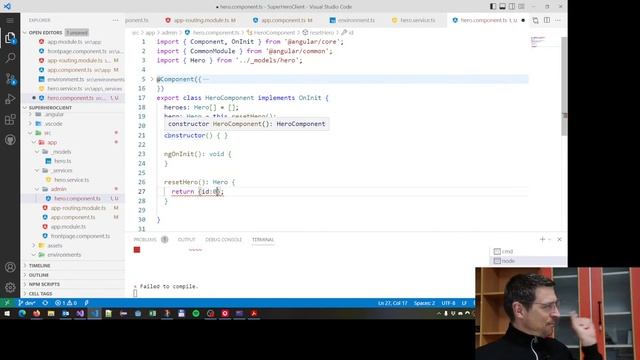Open the Output panel tab

tap(187, 240)
